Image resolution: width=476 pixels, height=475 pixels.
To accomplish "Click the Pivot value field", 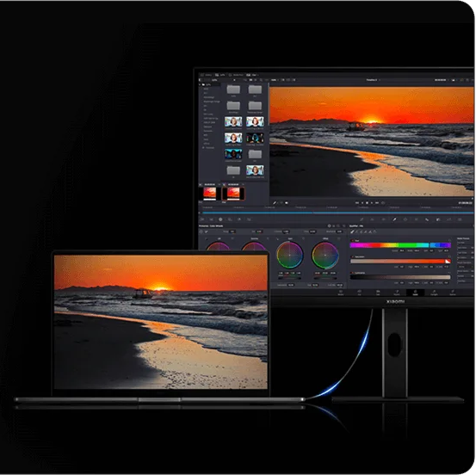I will point(312,231).
